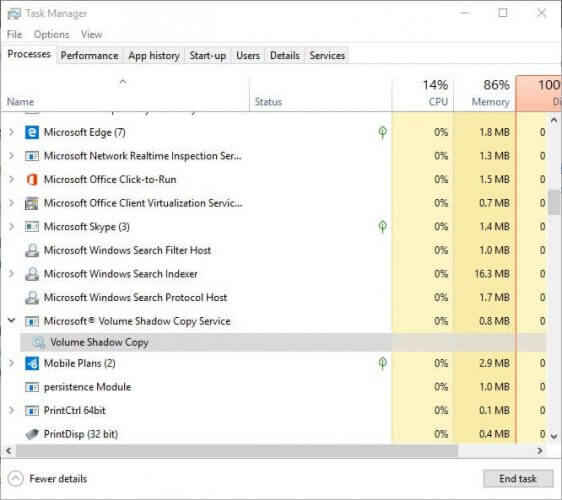Expand Microsoft Windows Search Indexer
The width and height of the screenshot is (562, 500).
coord(11,274)
